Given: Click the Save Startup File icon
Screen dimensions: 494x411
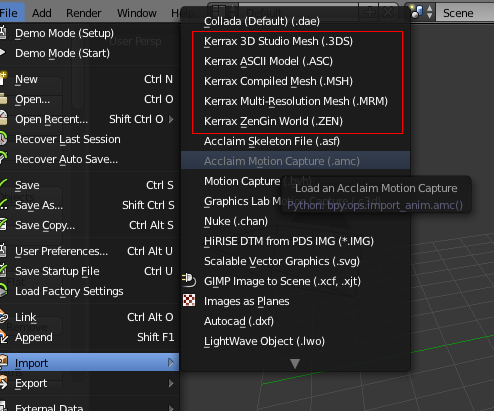Looking at the screenshot, I should point(3,271).
